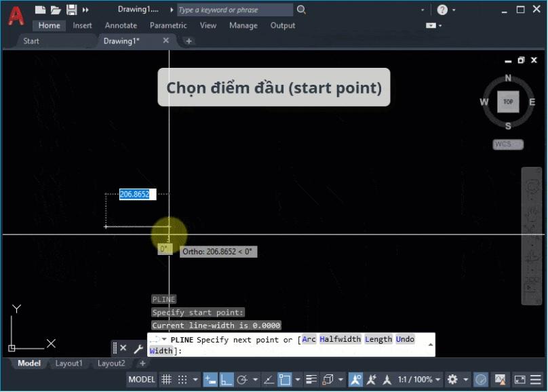
Task: Open command line customize wrench icon
Action: (138, 349)
